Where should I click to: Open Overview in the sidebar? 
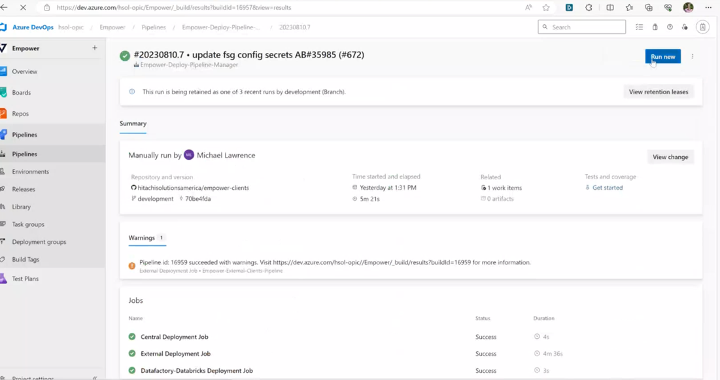(24, 72)
